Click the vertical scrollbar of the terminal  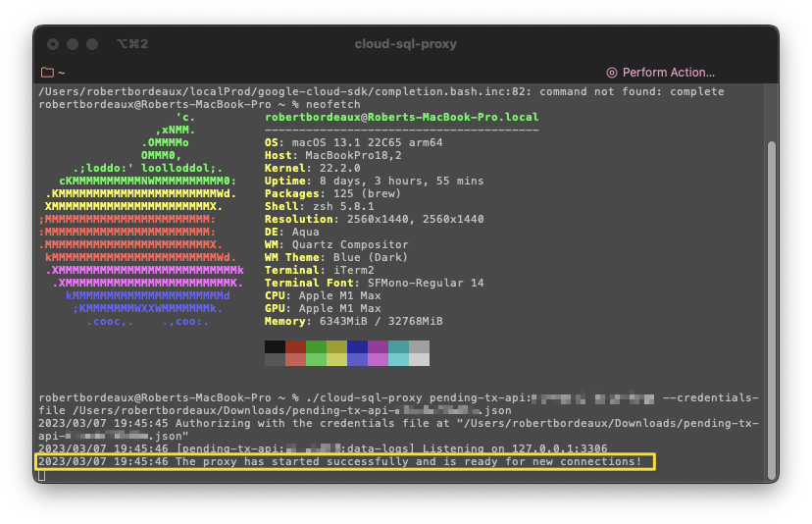771,294
